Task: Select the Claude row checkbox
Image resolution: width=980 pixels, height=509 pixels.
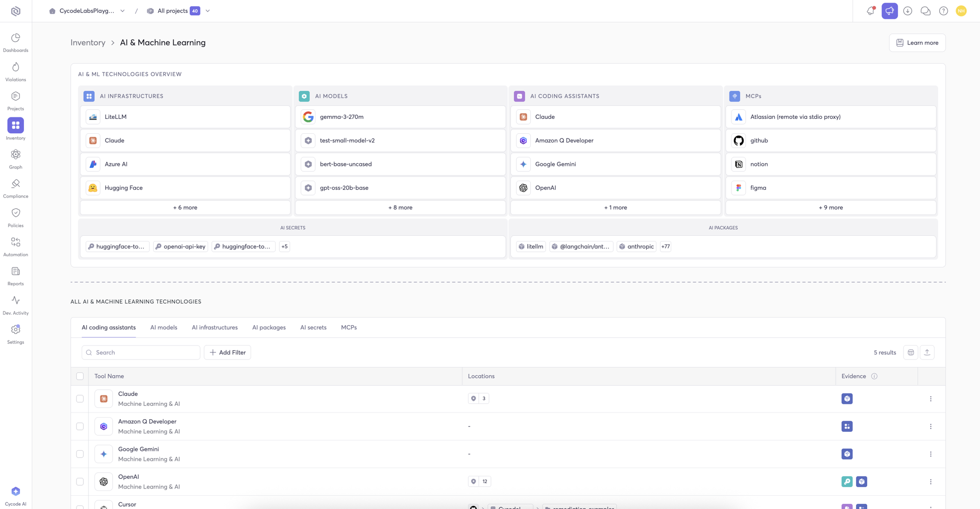Action: tap(80, 399)
